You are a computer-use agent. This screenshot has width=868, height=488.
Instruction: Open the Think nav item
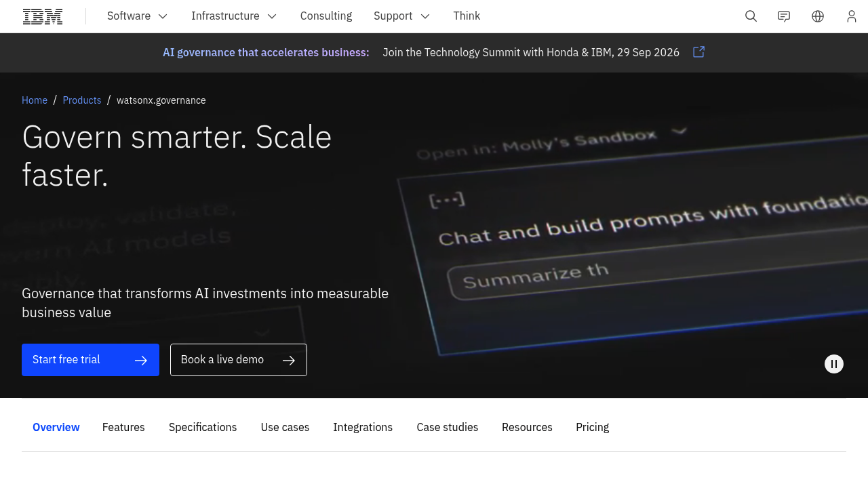467,16
